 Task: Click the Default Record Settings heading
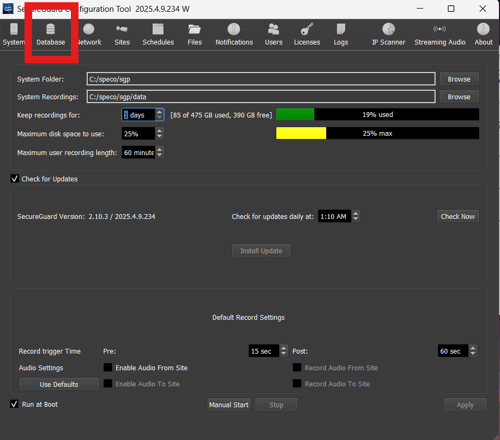[x=248, y=317]
